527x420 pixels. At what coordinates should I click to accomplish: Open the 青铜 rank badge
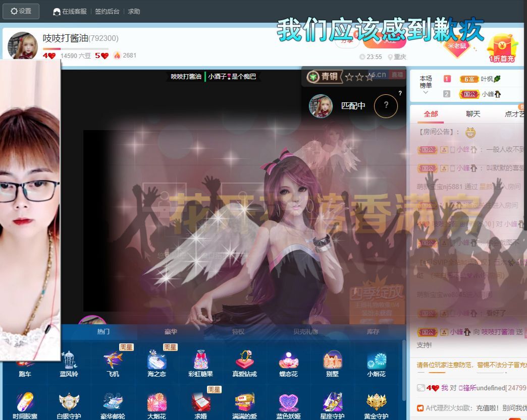pos(325,77)
